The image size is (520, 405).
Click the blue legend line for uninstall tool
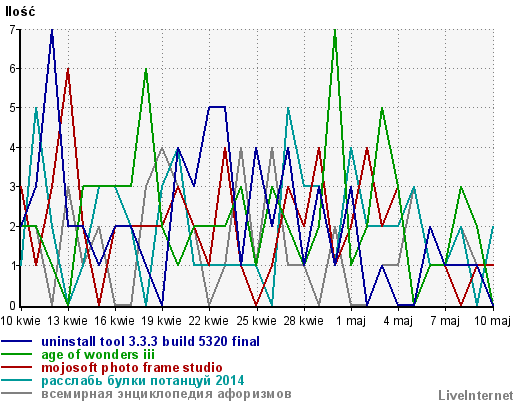pyautogui.click(x=17, y=341)
